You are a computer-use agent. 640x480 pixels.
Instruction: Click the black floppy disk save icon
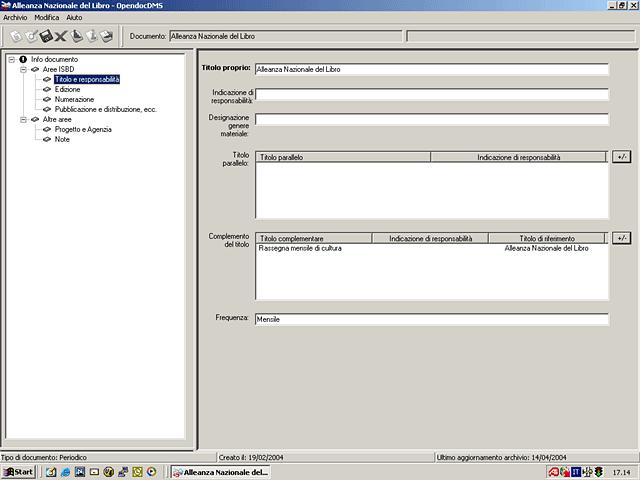coord(46,36)
